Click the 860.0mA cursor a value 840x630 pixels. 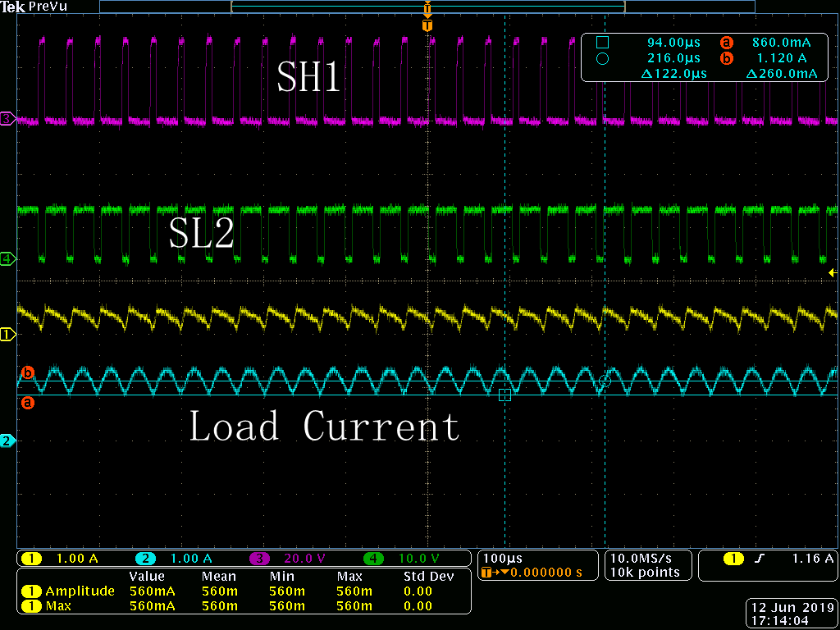[782, 43]
